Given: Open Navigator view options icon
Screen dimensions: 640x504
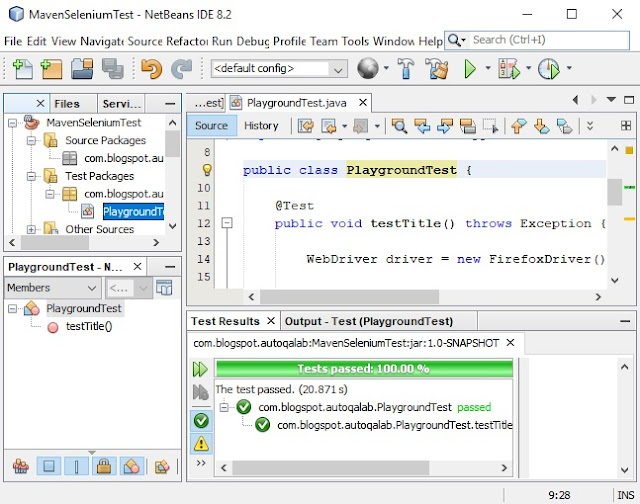Looking at the screenshot, I should 164,288.
